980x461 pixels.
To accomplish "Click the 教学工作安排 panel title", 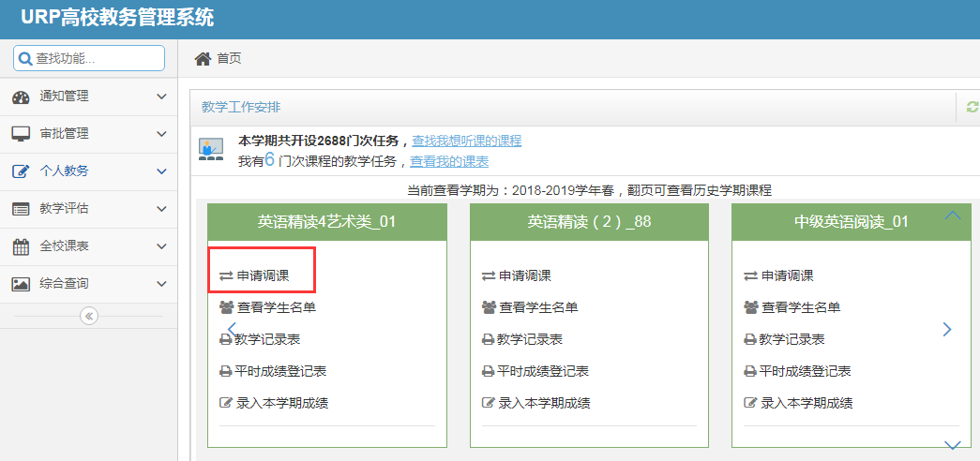I will (241, 107).
